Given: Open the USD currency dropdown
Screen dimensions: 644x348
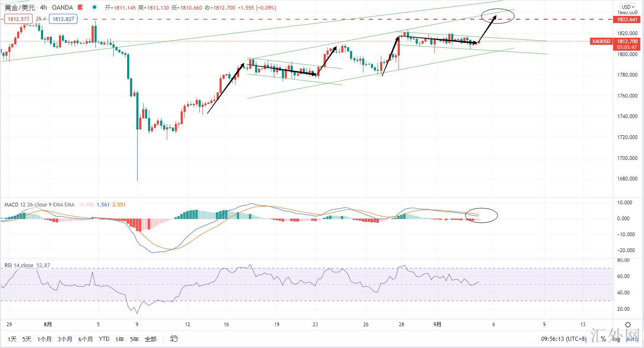Looking at the screenshot, I should pyautogui.click(x=626, y=7).
